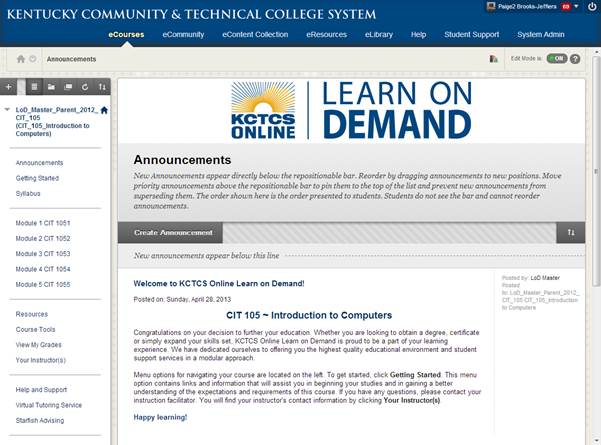Open the eLibrary tab
The width and height of the screenshot is (601, 445).
[x=379, y=34]
